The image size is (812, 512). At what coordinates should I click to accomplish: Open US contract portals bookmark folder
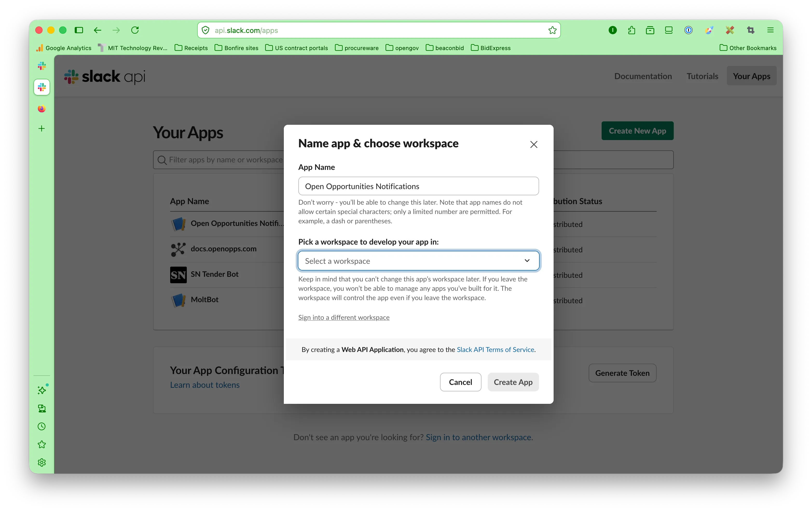tap(297, 48)
